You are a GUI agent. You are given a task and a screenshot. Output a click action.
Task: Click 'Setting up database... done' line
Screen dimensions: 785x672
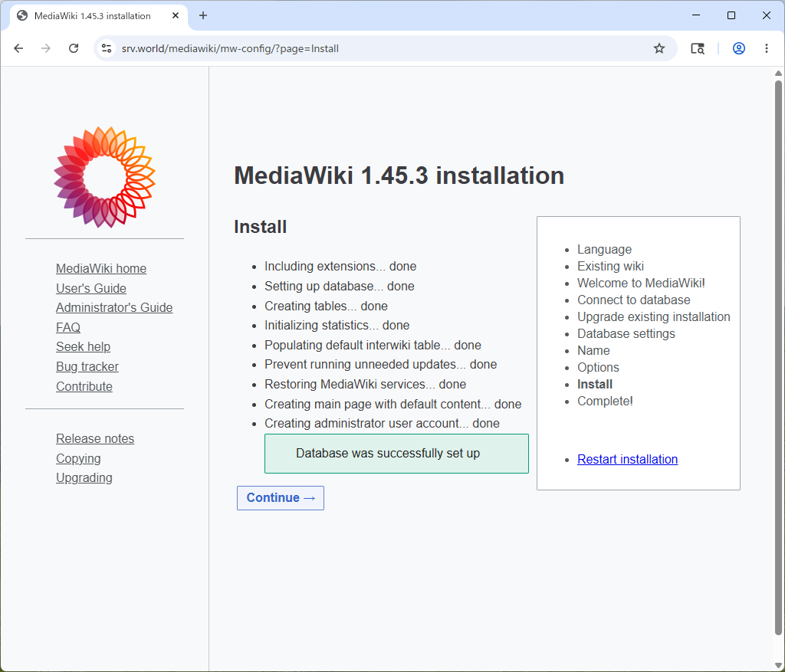340,287
